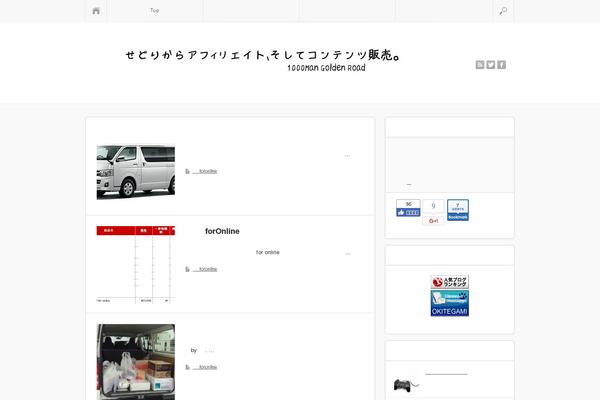This screenshot has height=400, width=600.
Task: Click the 'for online' excerpt text
Action: [x=267, y=252]
